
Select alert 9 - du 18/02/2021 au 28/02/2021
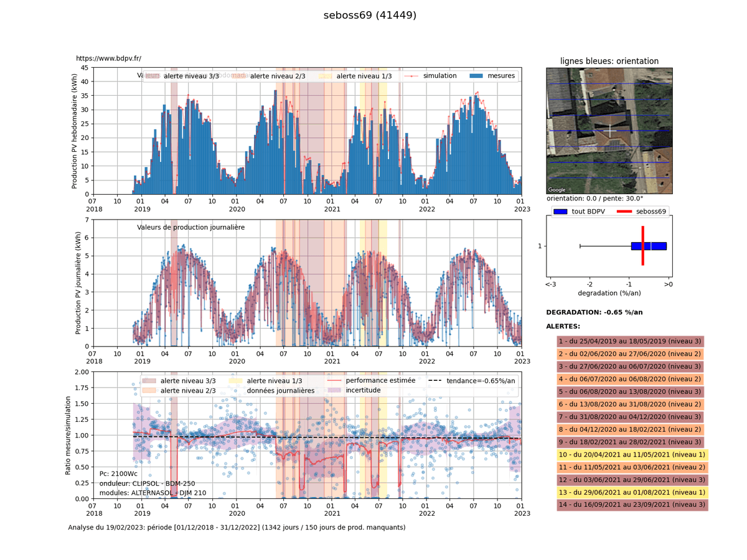[630, 442]
